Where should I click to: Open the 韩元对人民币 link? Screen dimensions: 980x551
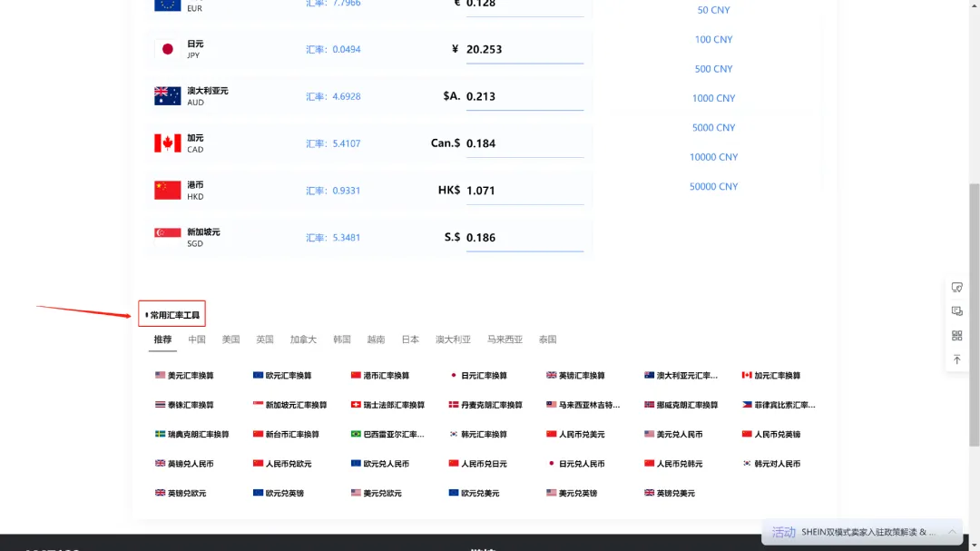(771, 464)
